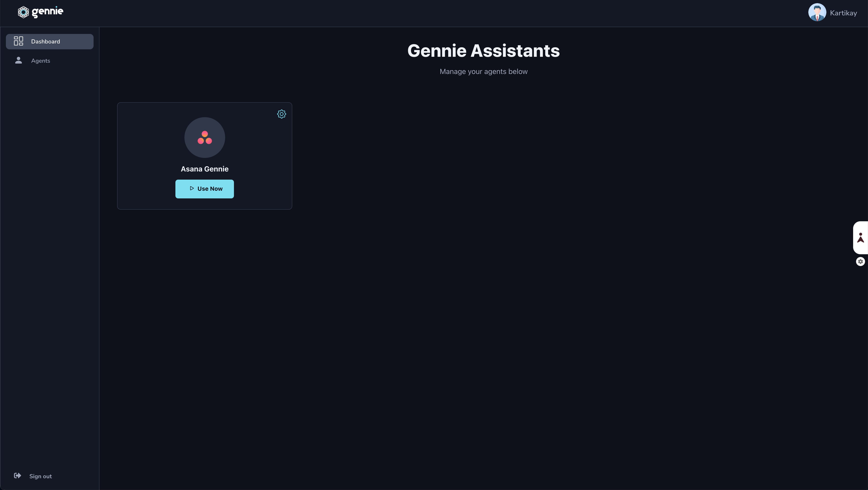Image resolution: width=868 pixels, height=490 pixels.
Task: Open the chat assistant widget on right edge
Action: pos(861,237)
